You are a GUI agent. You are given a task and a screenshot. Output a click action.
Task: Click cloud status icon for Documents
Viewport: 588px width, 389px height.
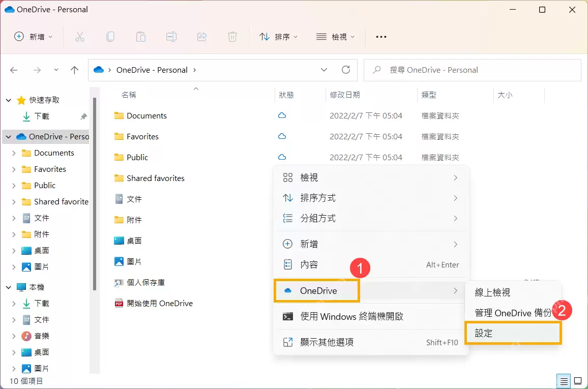click(282, 115)
